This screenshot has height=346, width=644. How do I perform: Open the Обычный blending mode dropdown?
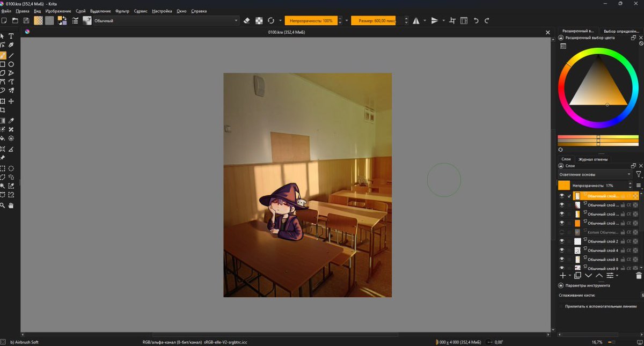(166, 20)
